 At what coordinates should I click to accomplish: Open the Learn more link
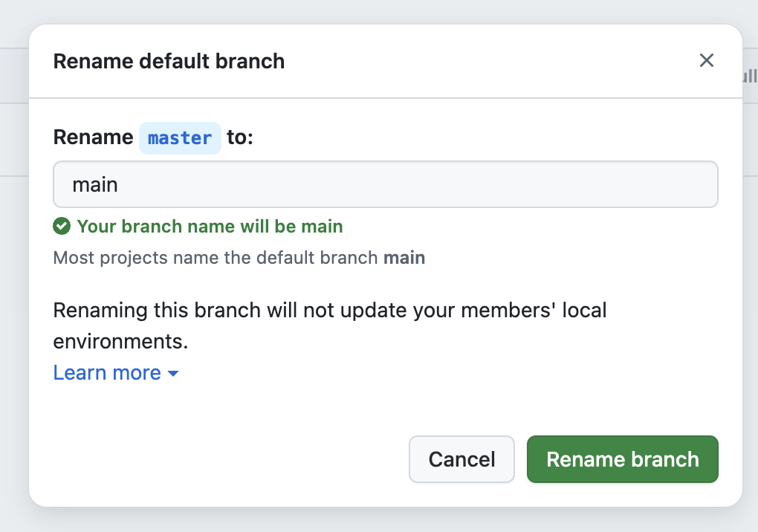107,373
